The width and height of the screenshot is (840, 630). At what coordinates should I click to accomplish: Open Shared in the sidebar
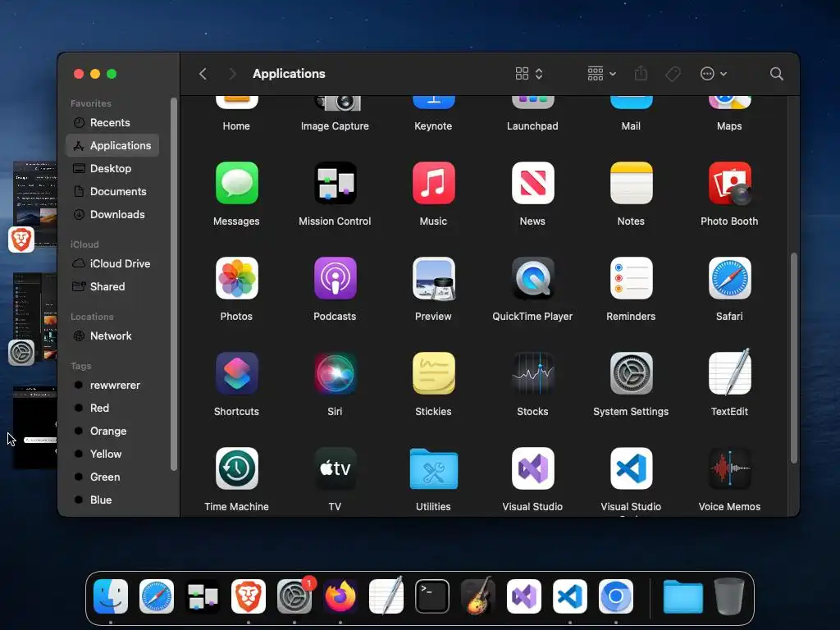pos(112,286)
